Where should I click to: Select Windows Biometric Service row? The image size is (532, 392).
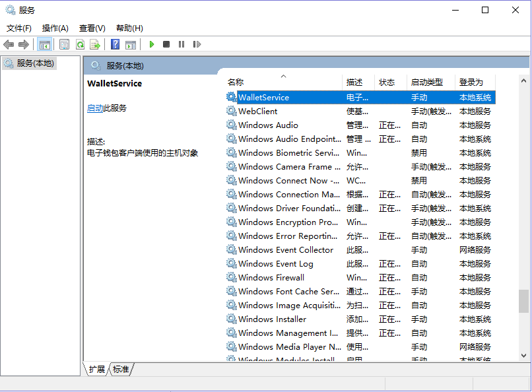point(360,153)
